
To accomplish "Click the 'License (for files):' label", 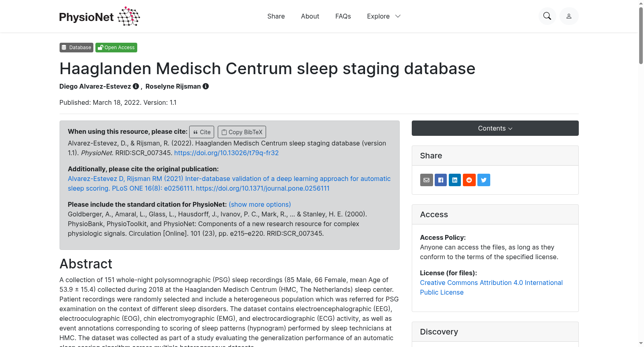I will coord(448,273).
